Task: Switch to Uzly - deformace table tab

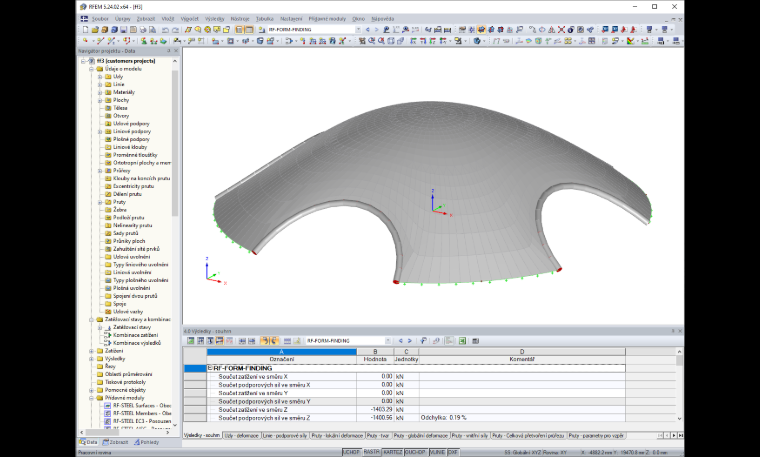Action: click(241, 436)
